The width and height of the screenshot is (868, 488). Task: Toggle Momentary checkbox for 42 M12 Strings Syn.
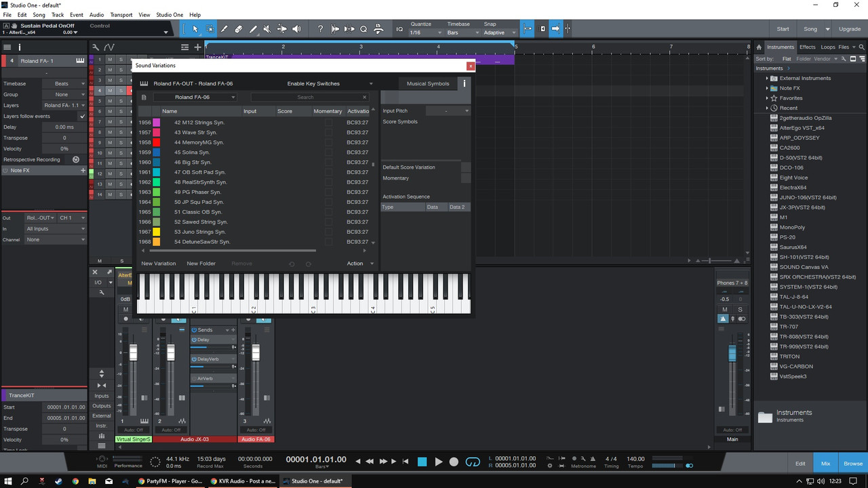coord(328,123)
